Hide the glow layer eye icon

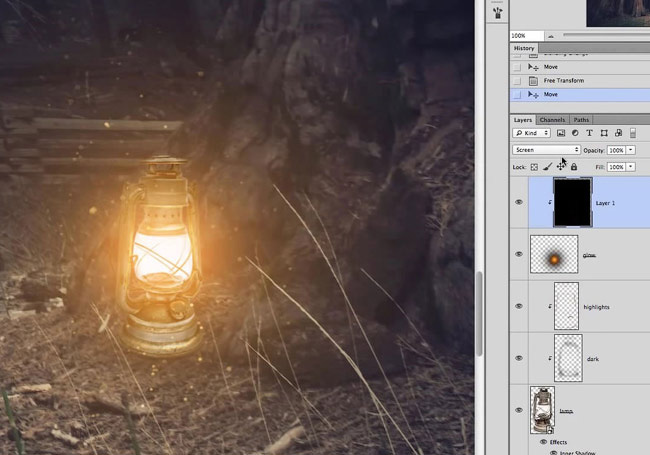tap(519, 254)
